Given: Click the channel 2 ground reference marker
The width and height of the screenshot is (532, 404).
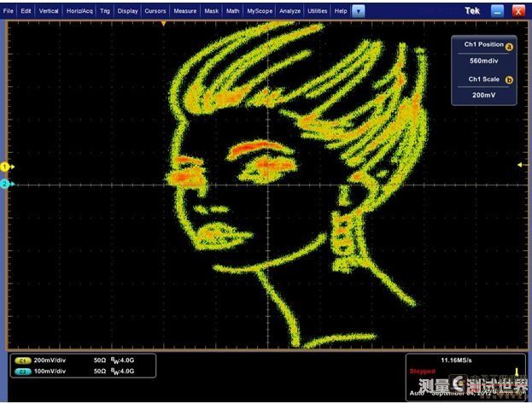Looking at the screenshot, I should pyautogui.click(x=7, y=184).
